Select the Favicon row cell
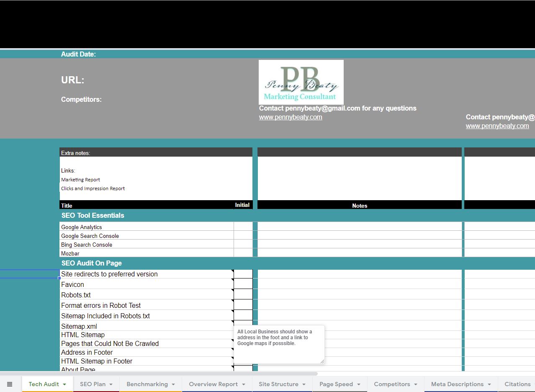 [147, 284]
